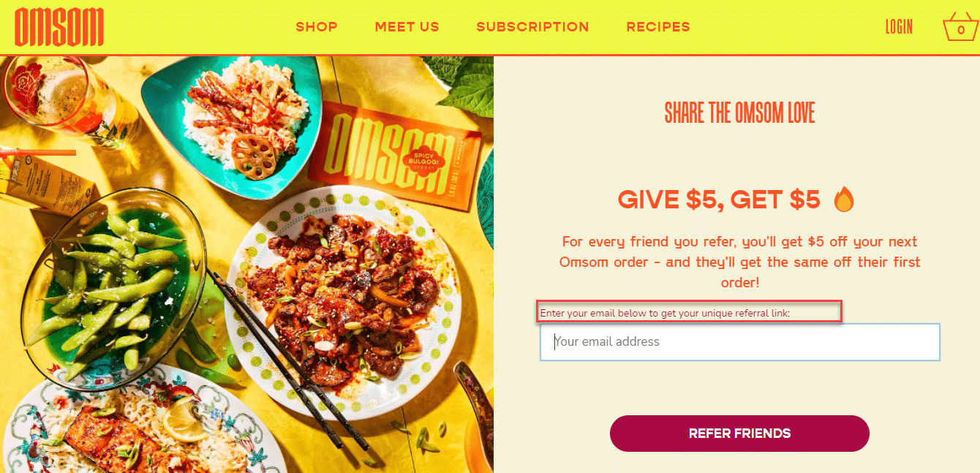Click the Spicy Bulgogi Omsom packet

pos(395,155)
